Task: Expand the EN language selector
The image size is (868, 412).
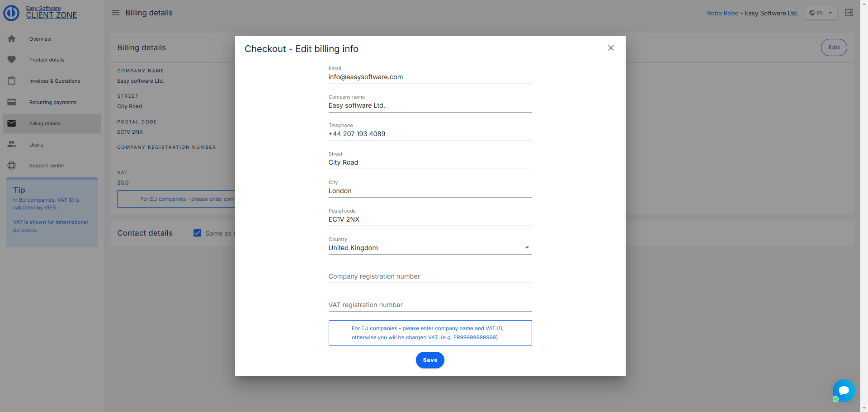Action: point(821,13)
